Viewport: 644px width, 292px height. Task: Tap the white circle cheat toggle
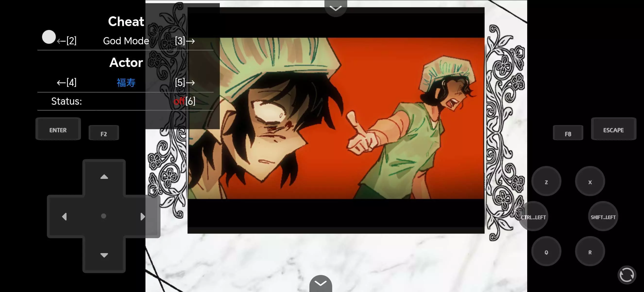pos(49,37)
